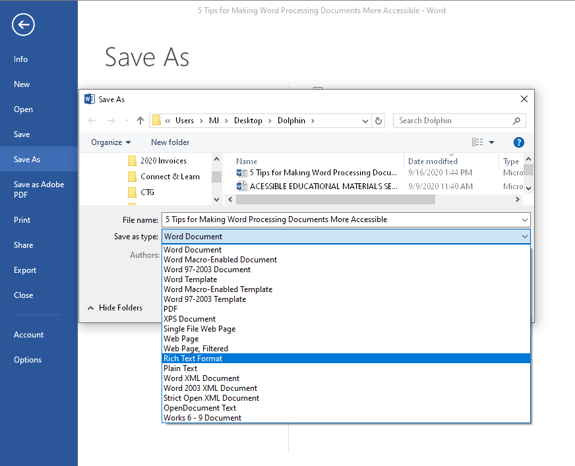
Task: Choose Word Template type
Action: (x=346, y=279)
